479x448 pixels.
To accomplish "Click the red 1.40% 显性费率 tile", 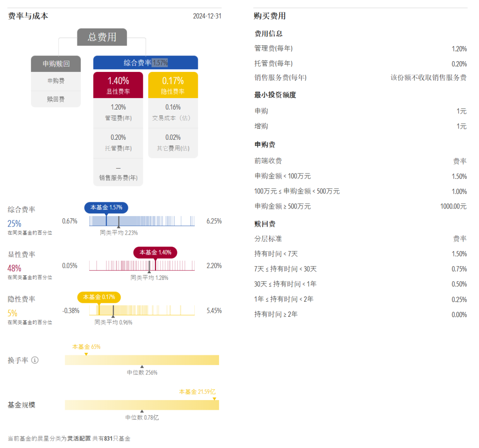I will [118, 85].
